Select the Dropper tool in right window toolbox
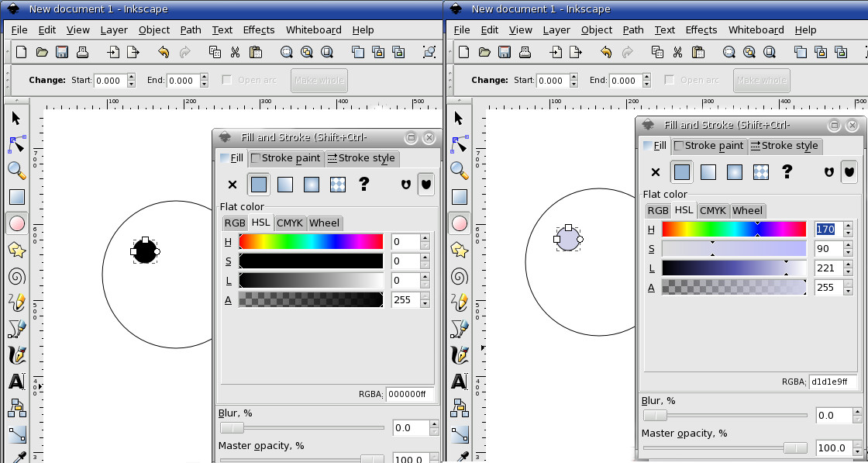The image size is (868, 463). pyautogui.click(x=460, y=456)
